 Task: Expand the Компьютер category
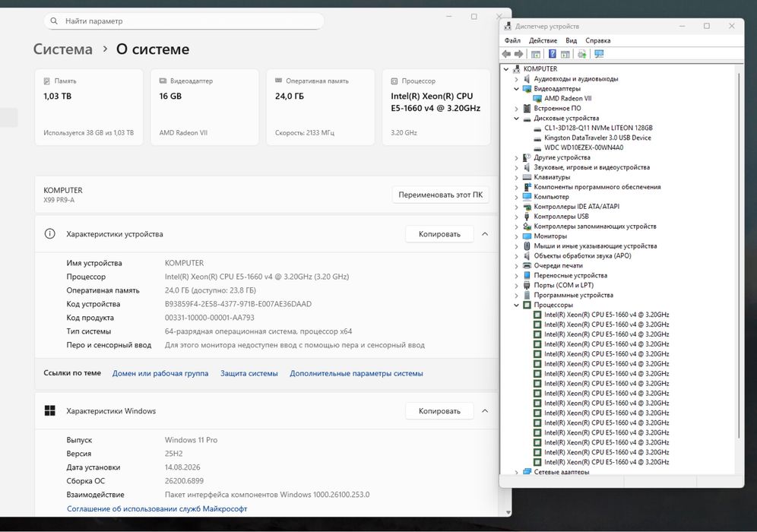click(516, 197)
